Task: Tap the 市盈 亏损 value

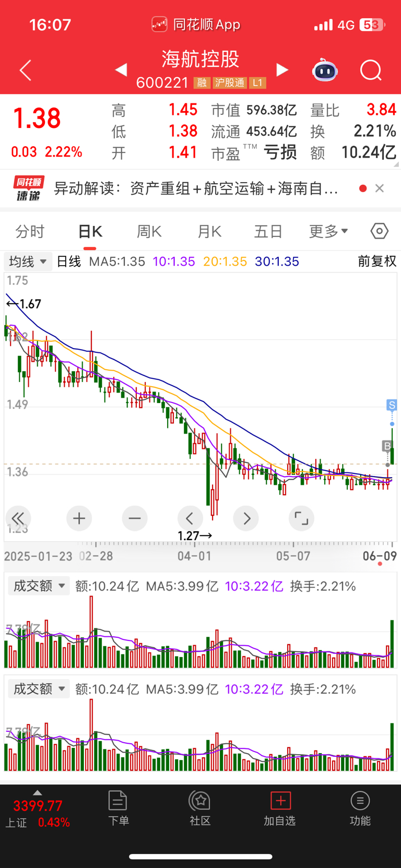Action: coord(280,152)
